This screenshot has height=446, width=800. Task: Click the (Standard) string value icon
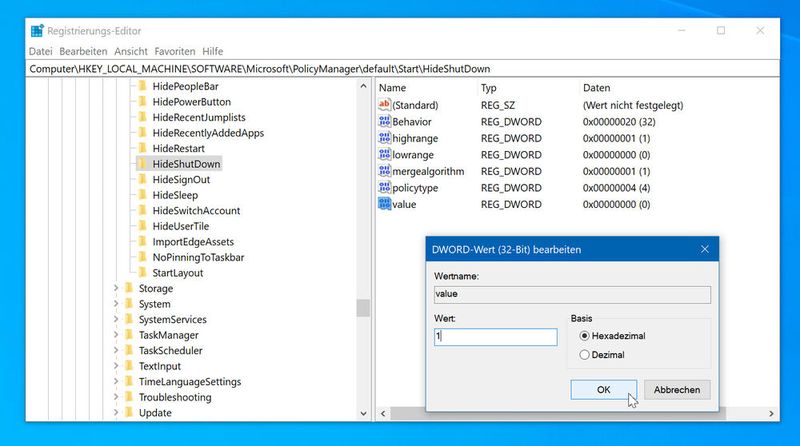[x=384, y=105]
